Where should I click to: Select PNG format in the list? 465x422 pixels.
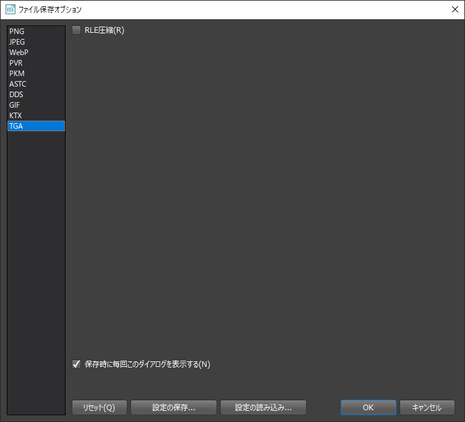(36, 31)
